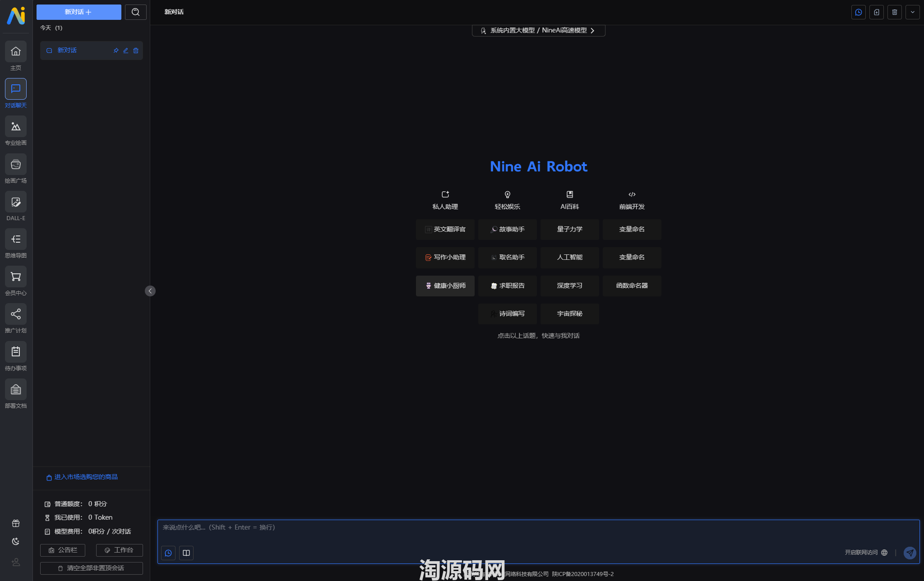Open the 专业绘画 drawing icon
The width and height of the screenshot is (924, 581).
[x=16, y=127]
